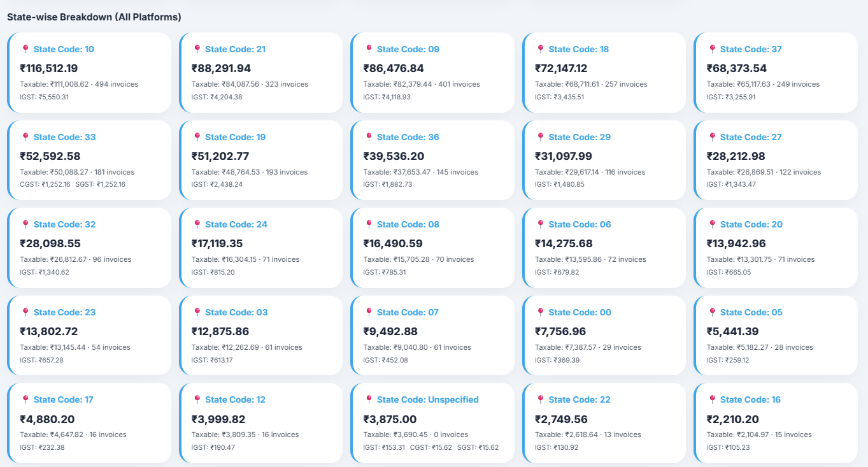The height and width of the screenshot is (467, 868).
Task: Select the State Code: 09 title
Action: (x=408, y=49)
